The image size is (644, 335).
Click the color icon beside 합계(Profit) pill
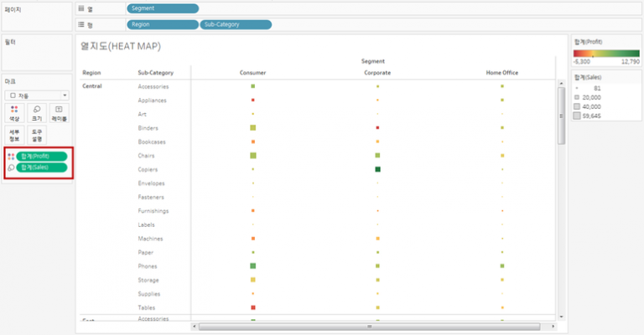[10, 156]
